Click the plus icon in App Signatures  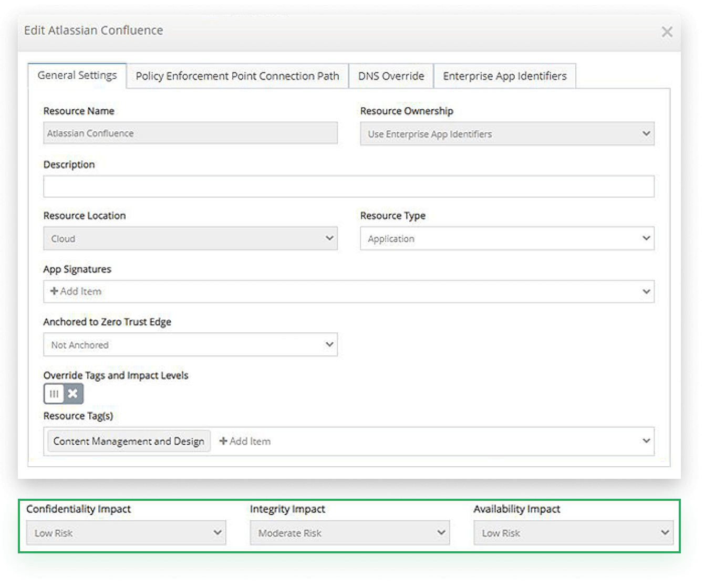(x=54, y=291)
